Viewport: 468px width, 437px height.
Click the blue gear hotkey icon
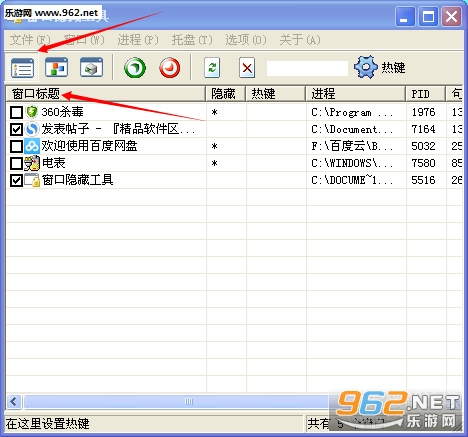(x=366, y=67)
